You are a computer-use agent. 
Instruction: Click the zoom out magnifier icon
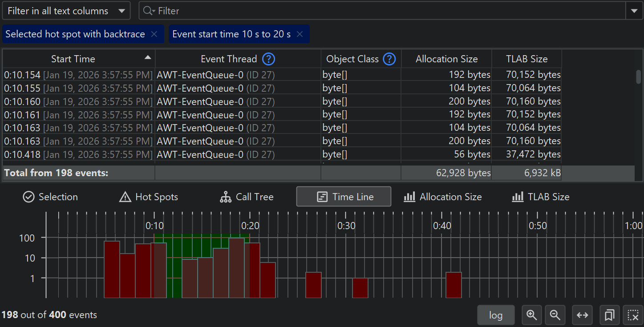[555, 315]
